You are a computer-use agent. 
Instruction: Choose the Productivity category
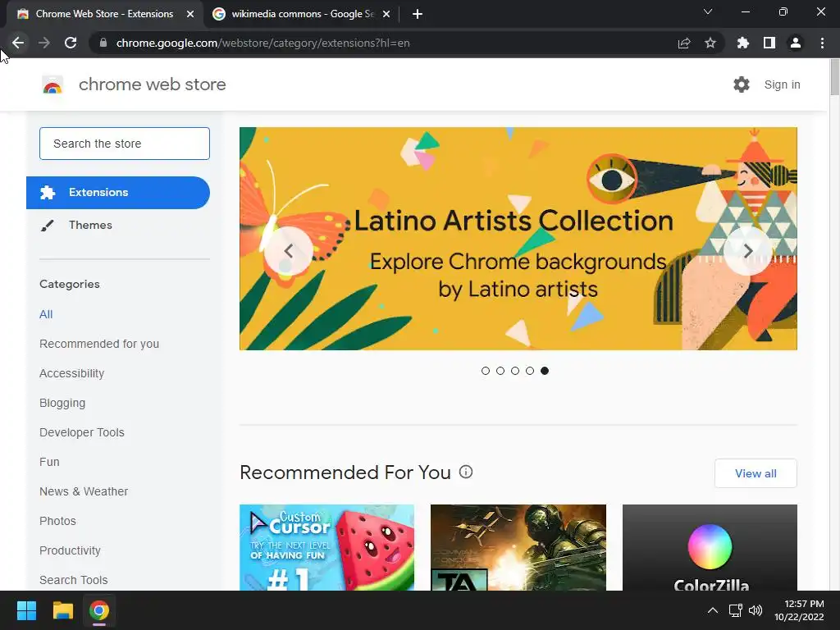(71, 550)
